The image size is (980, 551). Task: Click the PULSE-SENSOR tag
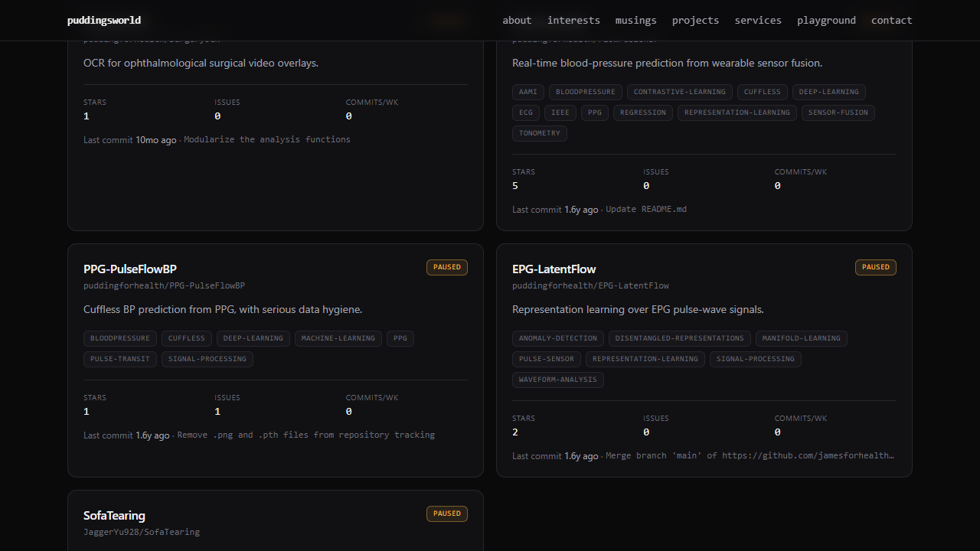(x=547, y=359)
